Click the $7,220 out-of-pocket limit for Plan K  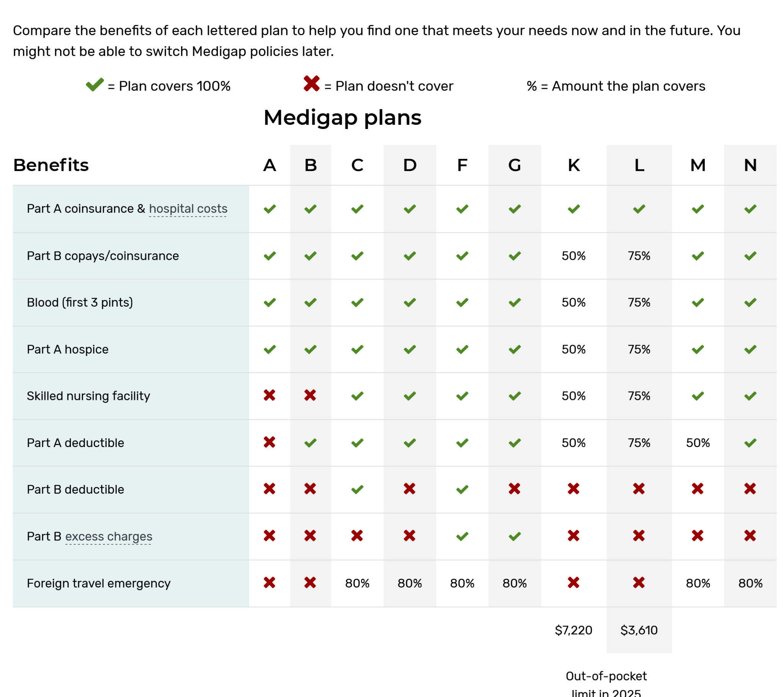[x=573, y=630]
